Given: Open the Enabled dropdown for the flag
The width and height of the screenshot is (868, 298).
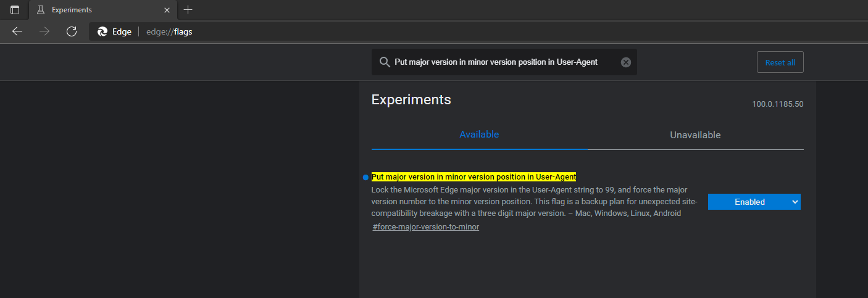Looking at the screenshot, I should [754, 202].
